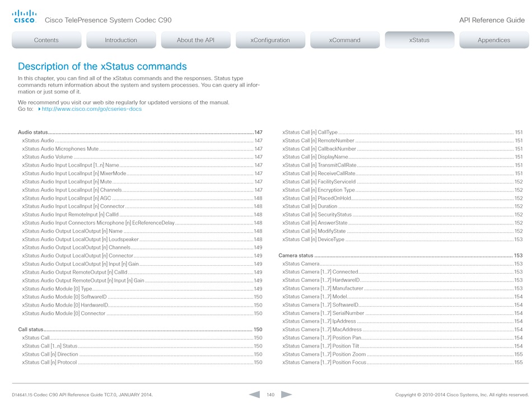Go to LocalOutput [n] Channels entry

(142, 247)
